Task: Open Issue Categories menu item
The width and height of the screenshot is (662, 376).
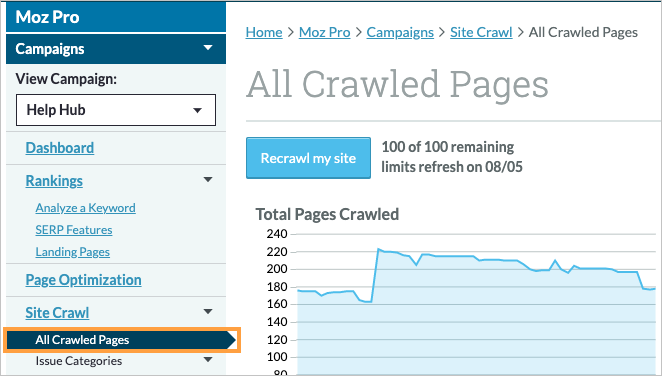Action: point(79,361)
